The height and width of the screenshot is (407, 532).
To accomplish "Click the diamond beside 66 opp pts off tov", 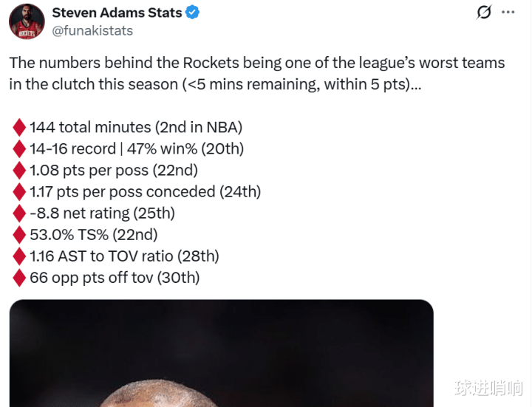I will coord(19,278).
